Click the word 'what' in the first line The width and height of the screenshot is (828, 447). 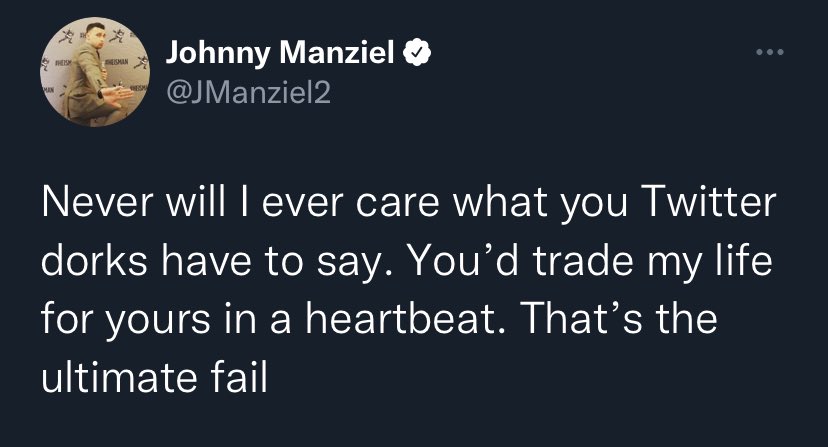click(500, 202)
